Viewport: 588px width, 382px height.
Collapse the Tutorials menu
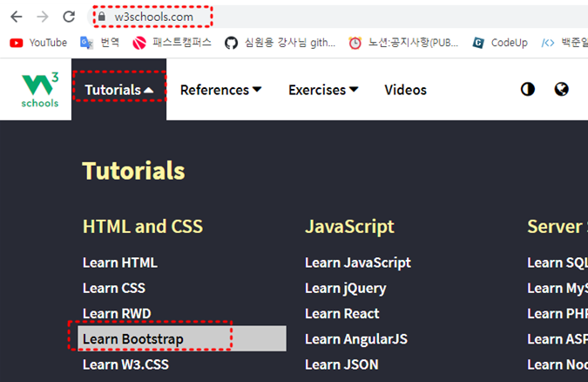coord(118,90)
